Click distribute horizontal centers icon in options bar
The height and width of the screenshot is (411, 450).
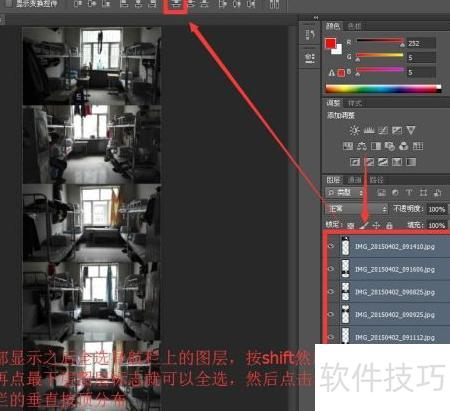point(237,4)
